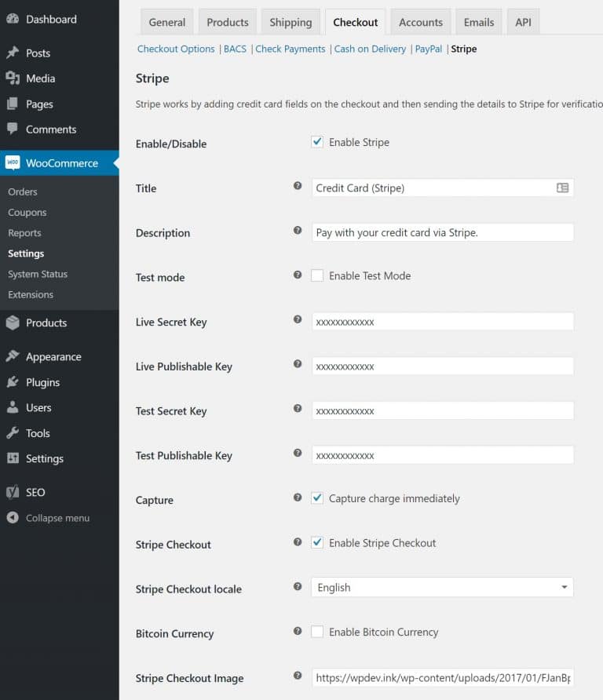Open the Stripe Checkout locale dropdown
The height and width of the screenshot is (700, 603).
tap(442, 586)
